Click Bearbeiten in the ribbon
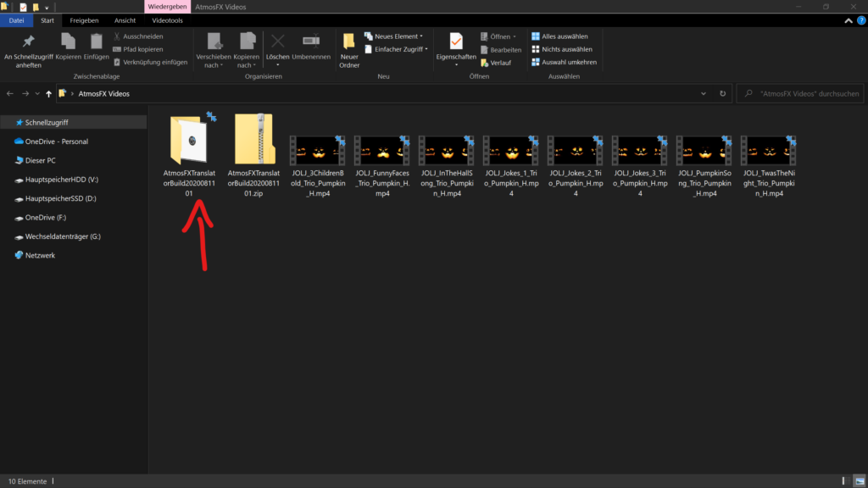 [500, 50]
